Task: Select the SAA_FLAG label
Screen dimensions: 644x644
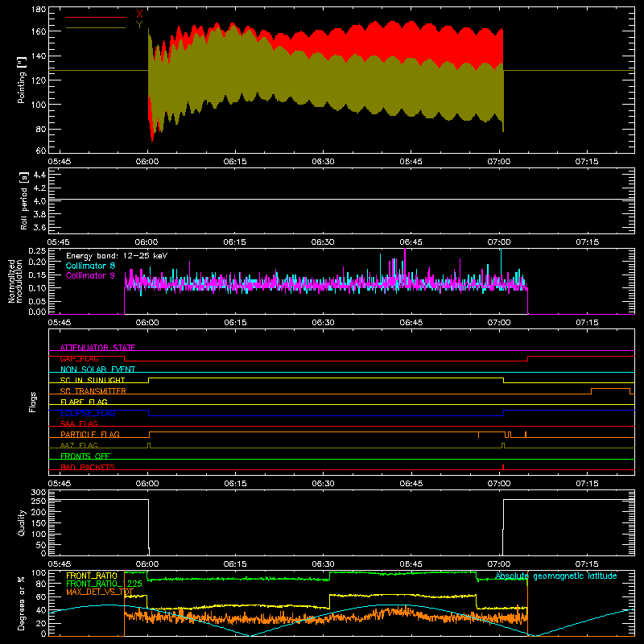Action: coord(79,423)
